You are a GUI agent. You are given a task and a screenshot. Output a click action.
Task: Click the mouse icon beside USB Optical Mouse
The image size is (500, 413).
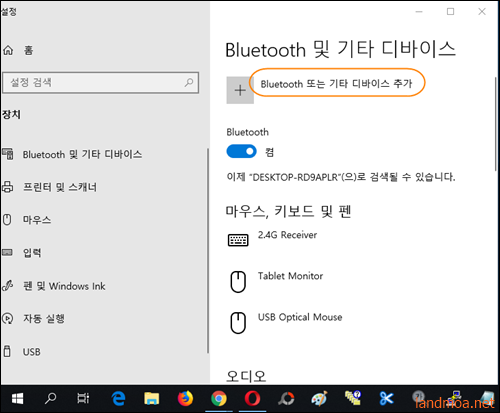pos(238,323)
